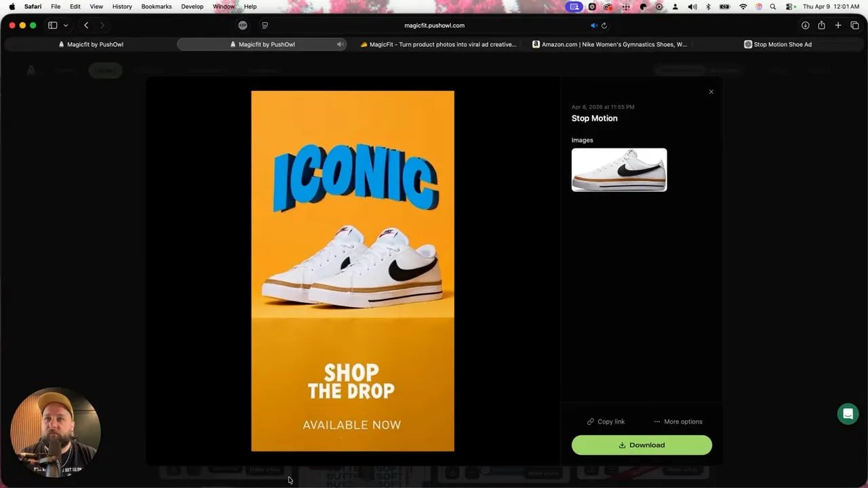The image size is (868, 488).
Task: Toggle the Safari sidebar visibility
Action: 52,25
